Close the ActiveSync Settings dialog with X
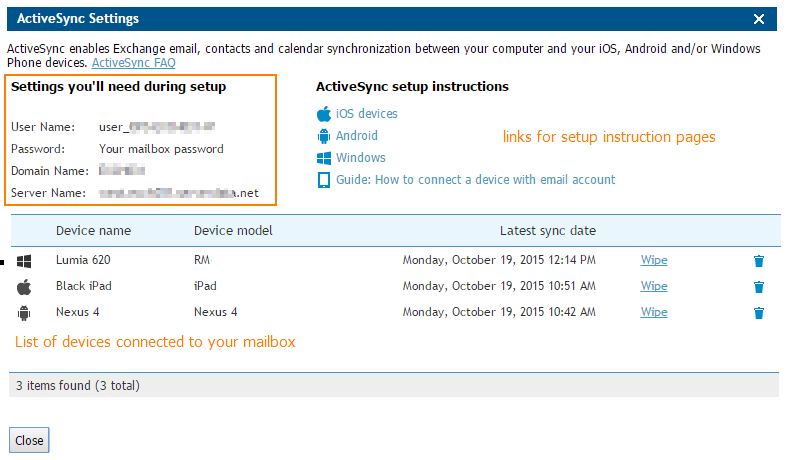 759,18
